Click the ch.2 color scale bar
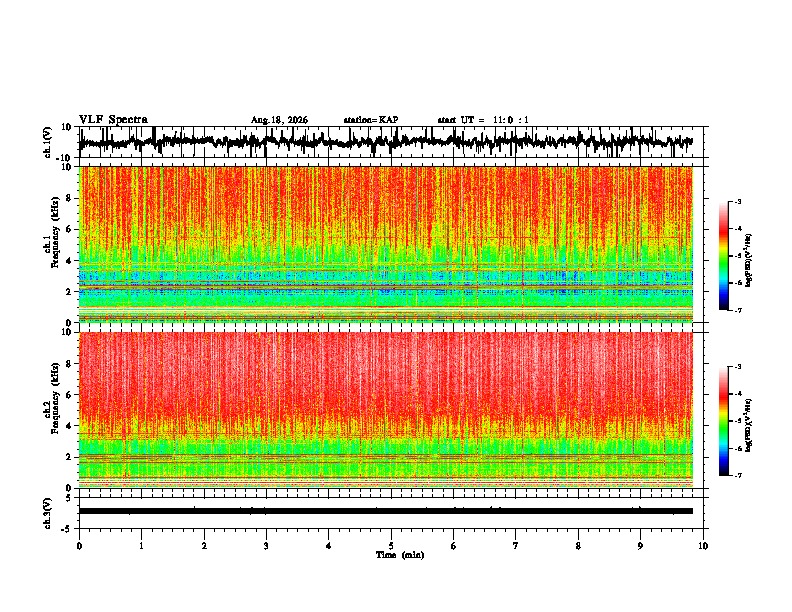The height and width of the screenshot is (612, 792). 724,421
